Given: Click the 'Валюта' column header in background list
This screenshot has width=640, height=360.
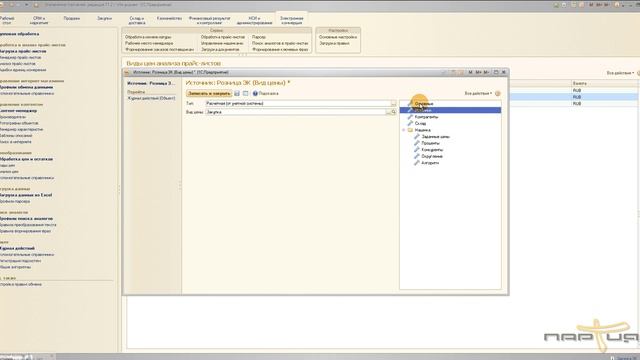Looking at the screenshot, I should [x=604, y=83].
